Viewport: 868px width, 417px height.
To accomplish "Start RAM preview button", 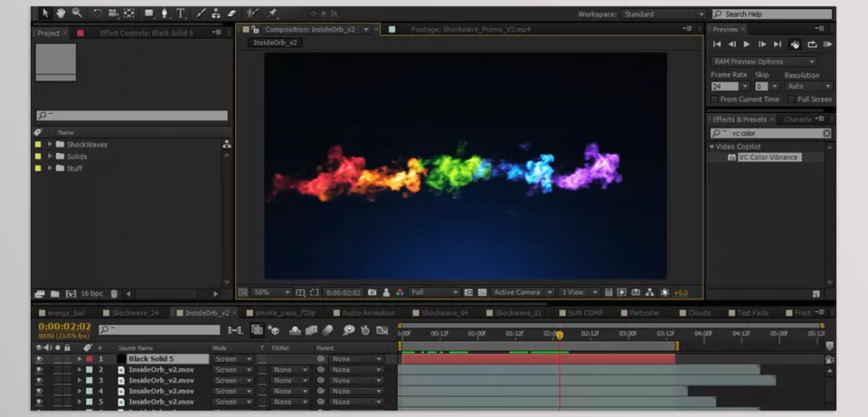I will 827,44.
